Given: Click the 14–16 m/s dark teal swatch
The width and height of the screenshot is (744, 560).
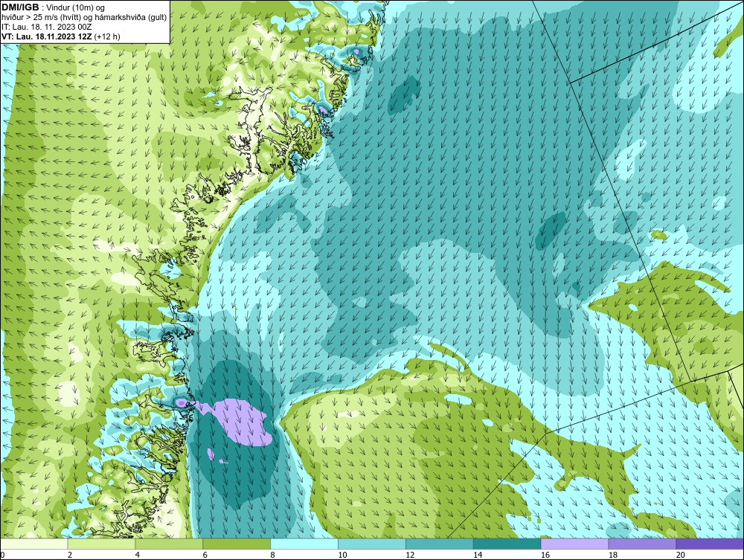Looking at the screenshot, I should [x=507, y=544].
